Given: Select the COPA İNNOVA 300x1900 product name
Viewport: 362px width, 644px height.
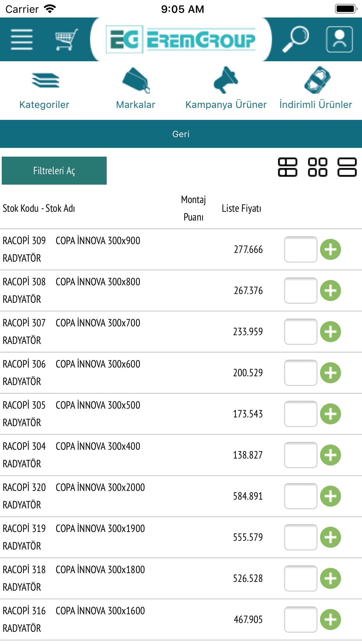Looking at the screenshot, I should 100,528.
